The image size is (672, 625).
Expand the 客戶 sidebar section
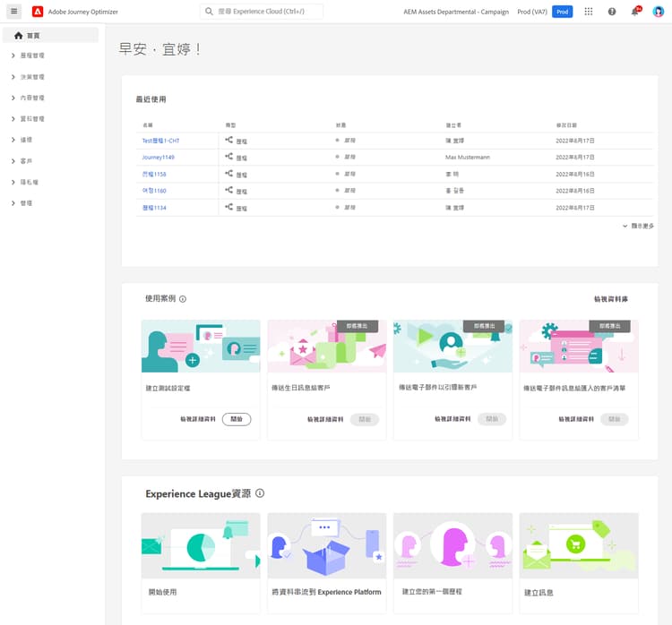[x=13, y=161]
